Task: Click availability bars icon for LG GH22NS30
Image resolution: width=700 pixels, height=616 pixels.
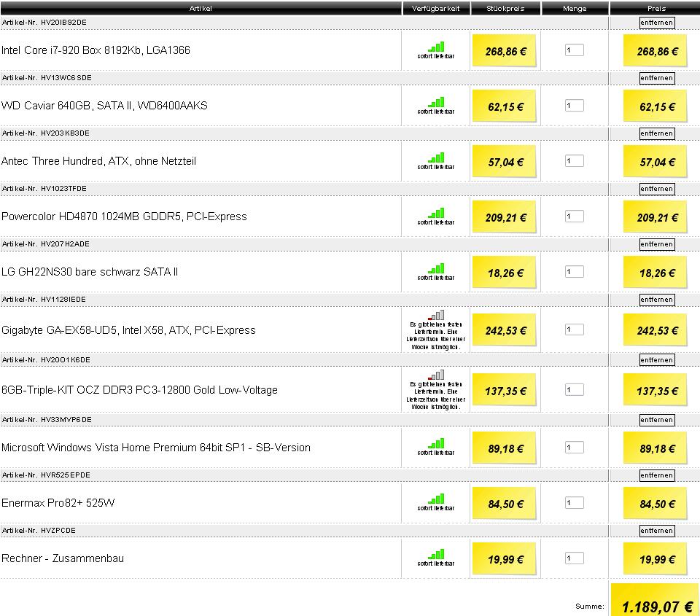Action: 436,268
